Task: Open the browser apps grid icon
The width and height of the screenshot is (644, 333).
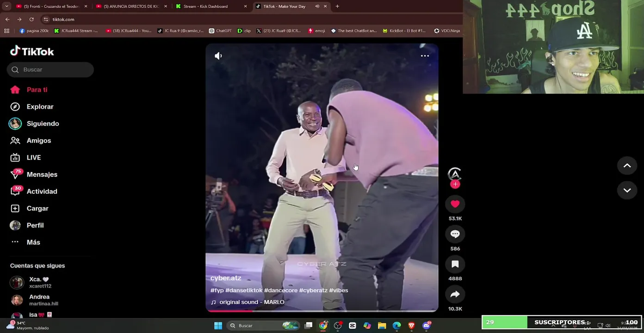Action: click(x=6, y=31)
